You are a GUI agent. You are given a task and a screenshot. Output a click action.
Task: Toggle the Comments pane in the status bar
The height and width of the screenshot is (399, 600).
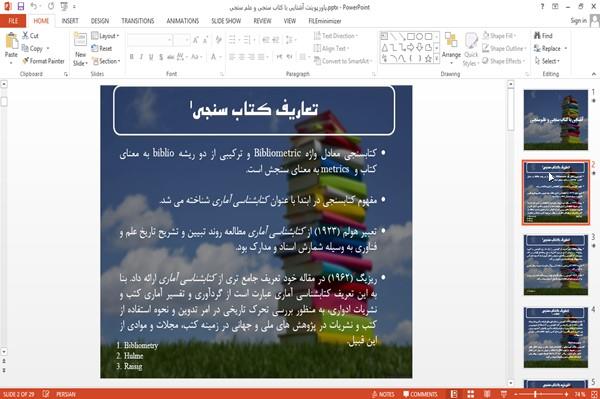420,394
